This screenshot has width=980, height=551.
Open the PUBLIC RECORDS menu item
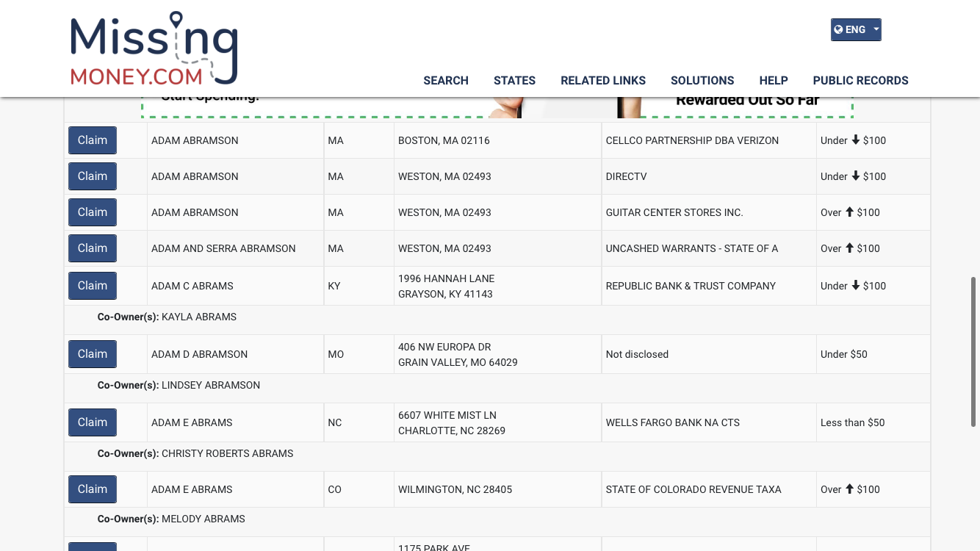point(860,81)
